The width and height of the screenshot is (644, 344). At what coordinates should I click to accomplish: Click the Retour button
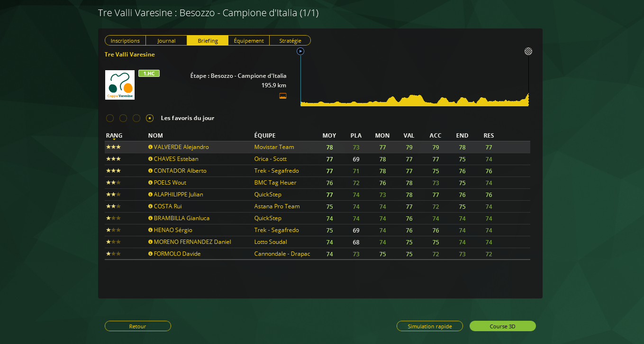pos(138,326)
